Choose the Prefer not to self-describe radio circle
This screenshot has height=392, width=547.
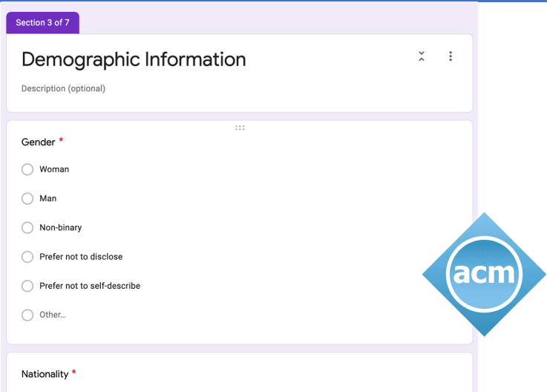(27, 286)
